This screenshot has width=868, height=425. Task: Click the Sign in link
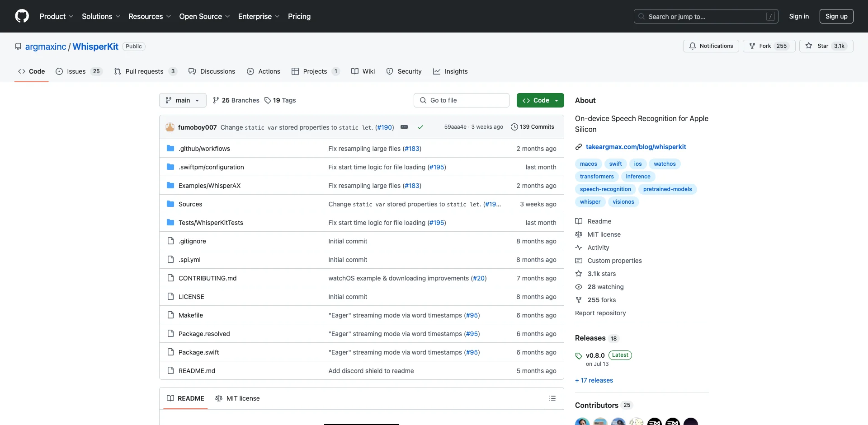[x=799, y=16]
